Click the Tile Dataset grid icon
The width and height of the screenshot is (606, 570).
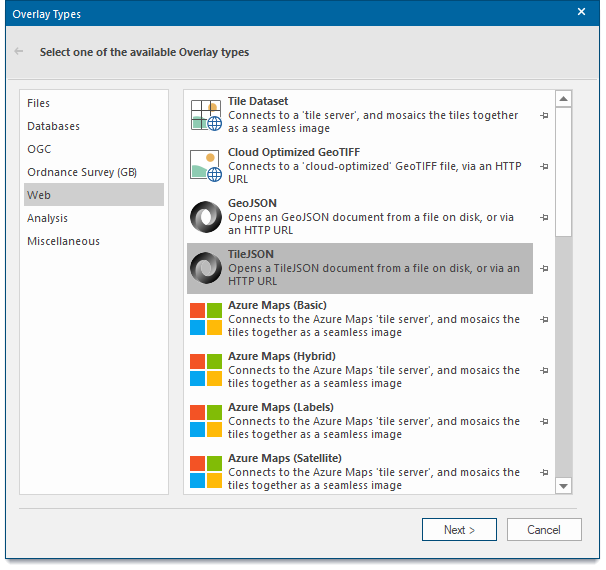(206, 115)
